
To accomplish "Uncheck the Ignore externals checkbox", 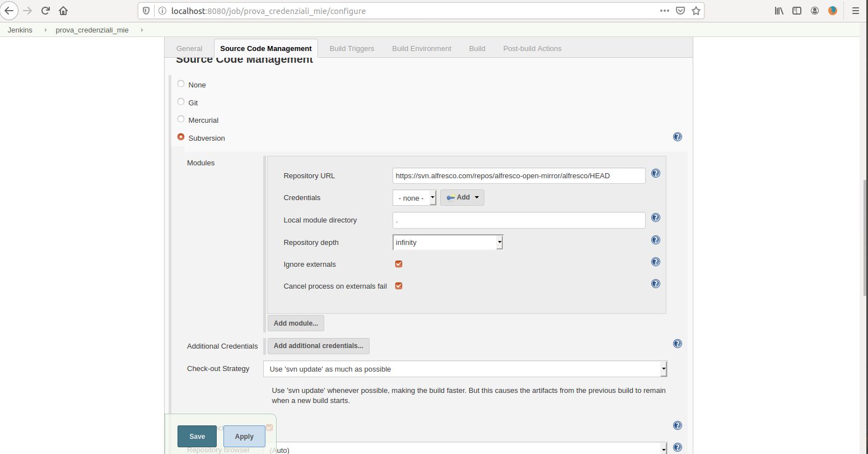I will click(x=399, y=264).
